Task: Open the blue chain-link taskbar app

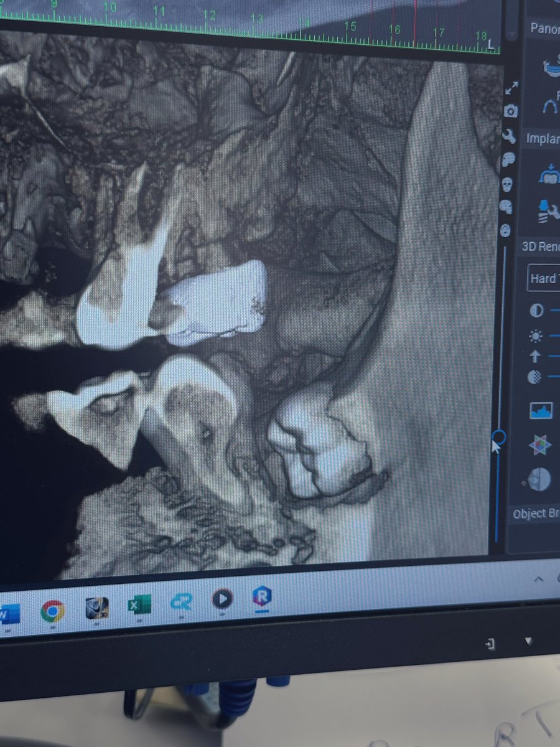Action: pyautogui.click(x=181, y=601)
